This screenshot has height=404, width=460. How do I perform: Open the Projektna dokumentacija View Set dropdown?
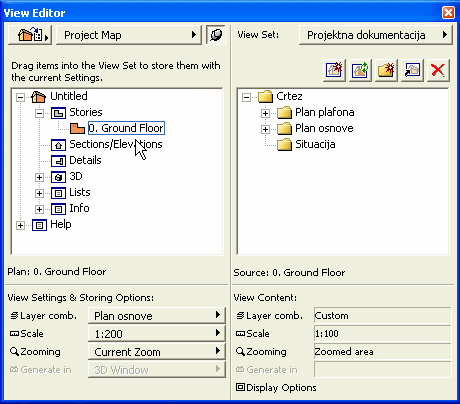coord(376,35)
